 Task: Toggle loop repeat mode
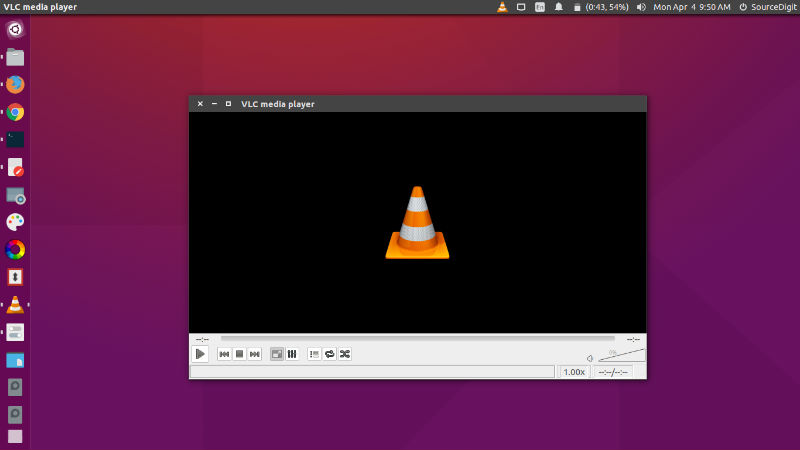pyautogui.click(x=330, y=354)
